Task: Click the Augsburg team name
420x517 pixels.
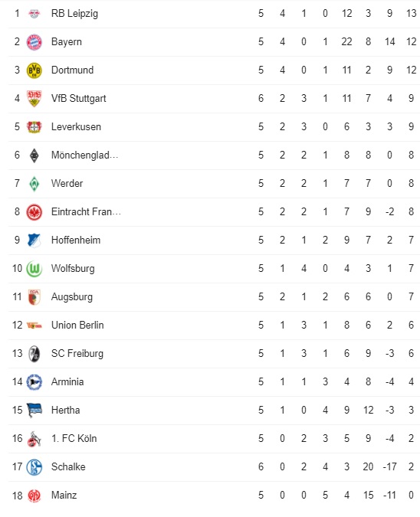Action: pos(72,297)
